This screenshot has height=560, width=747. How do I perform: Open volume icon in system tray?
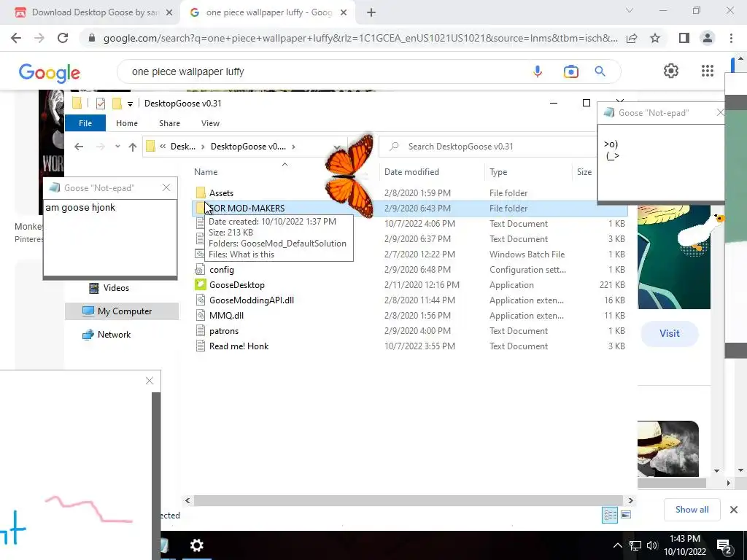(652, 545)
